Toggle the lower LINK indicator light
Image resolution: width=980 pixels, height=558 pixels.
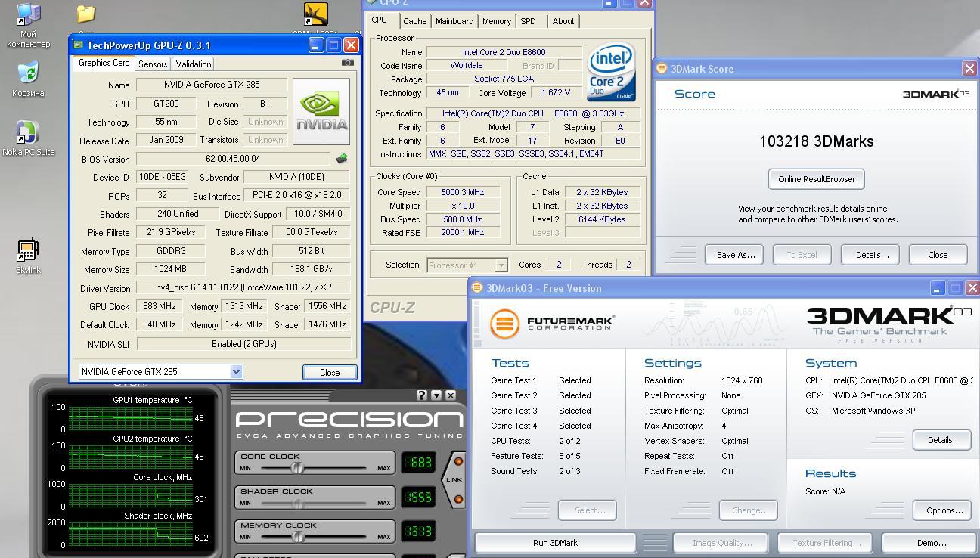458,499
